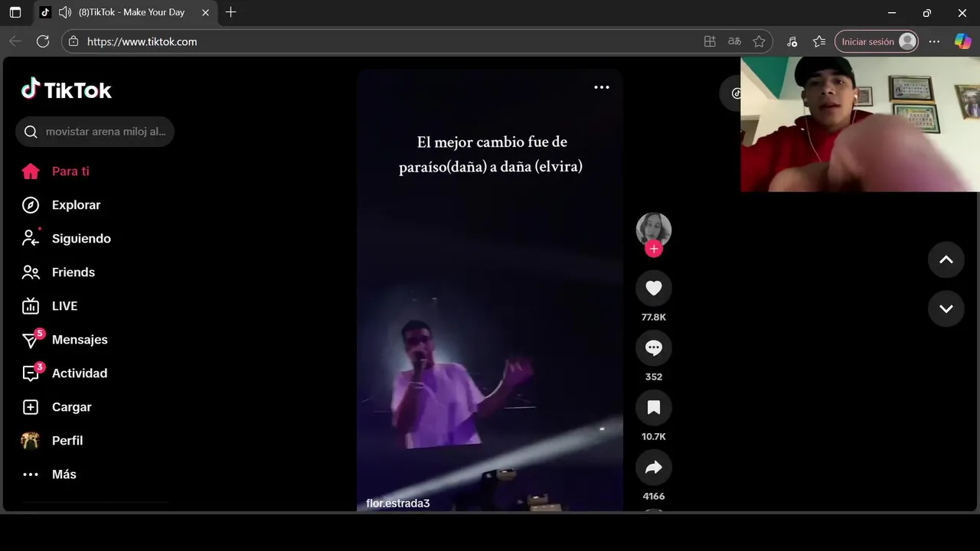Screen dimensions: 980x551
Task: Click the translate page icon
Action: pyautogui.click(x=734, y=41)
